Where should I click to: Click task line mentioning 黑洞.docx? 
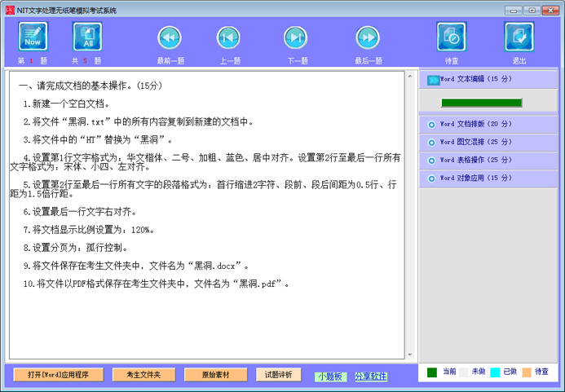point(136,266)
